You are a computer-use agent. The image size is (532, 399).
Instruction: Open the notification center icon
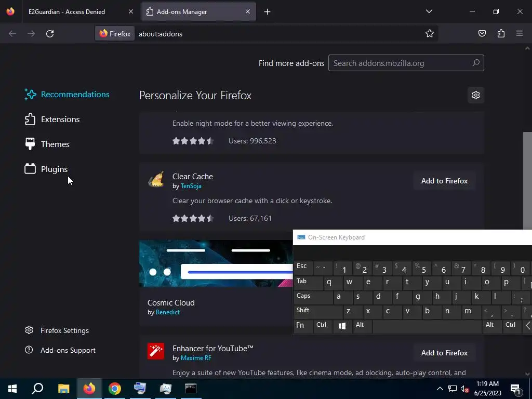pos(516,389)
